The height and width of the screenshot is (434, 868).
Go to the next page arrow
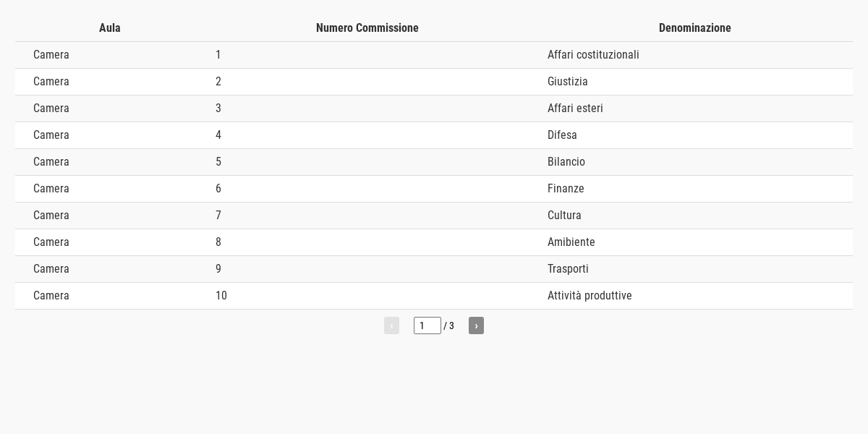pyautogui.click(x=476, y=325)
